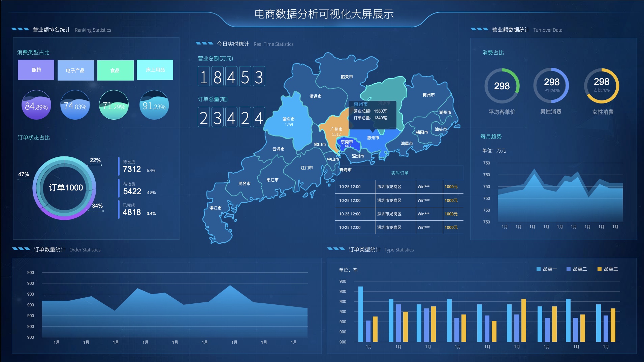Click the 每月趋势 area chart
Screen dimensions: 644x362
[x=560, y=195]
